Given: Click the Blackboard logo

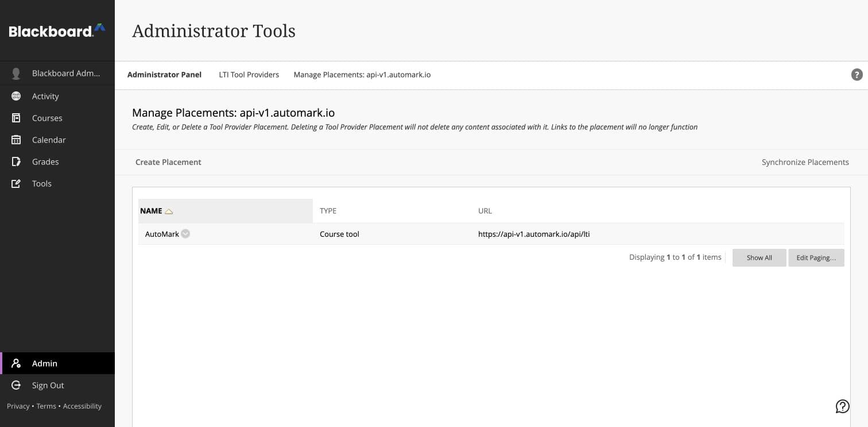Looking at the screenshot, I should (x=57, y=30).
